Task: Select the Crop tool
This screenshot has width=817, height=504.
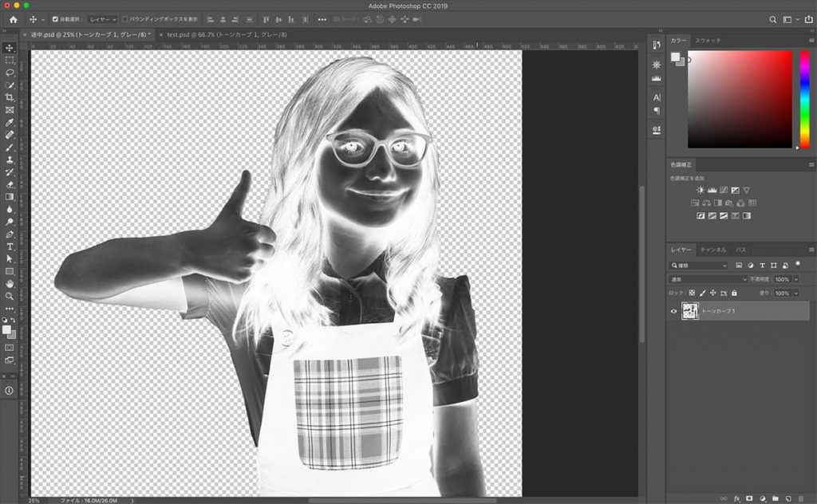Action: click(10, 97)
